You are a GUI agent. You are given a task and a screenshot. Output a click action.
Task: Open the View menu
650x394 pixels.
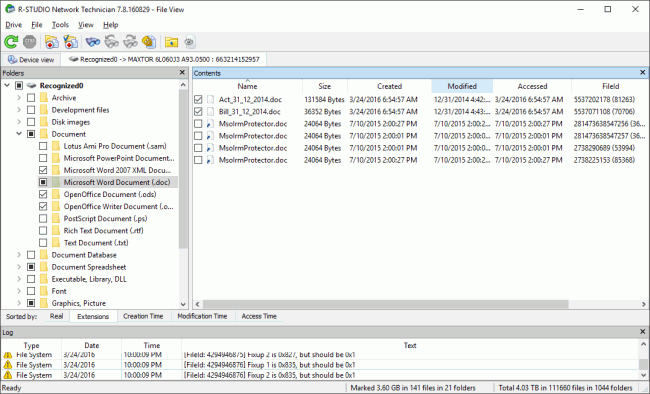tap(86, 25)
